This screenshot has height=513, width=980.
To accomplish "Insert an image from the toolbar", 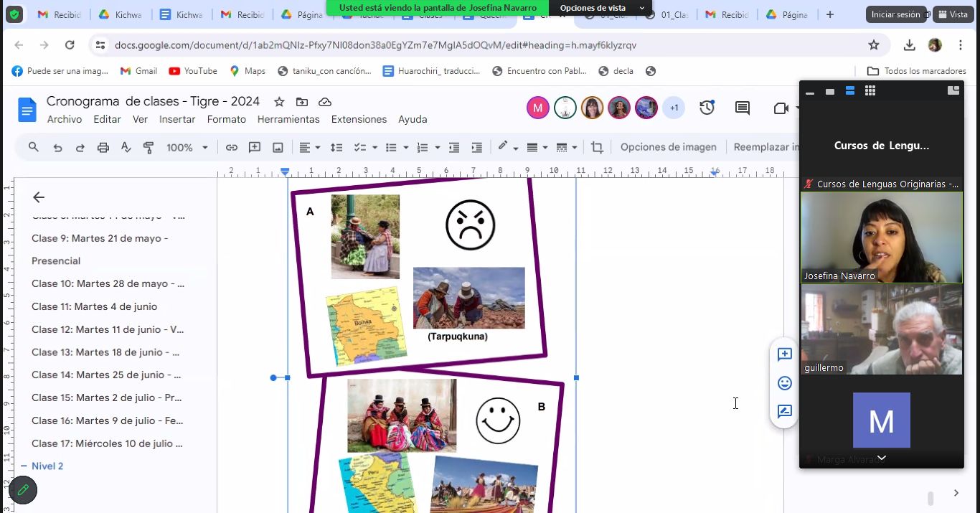I will tap(278, 147).
